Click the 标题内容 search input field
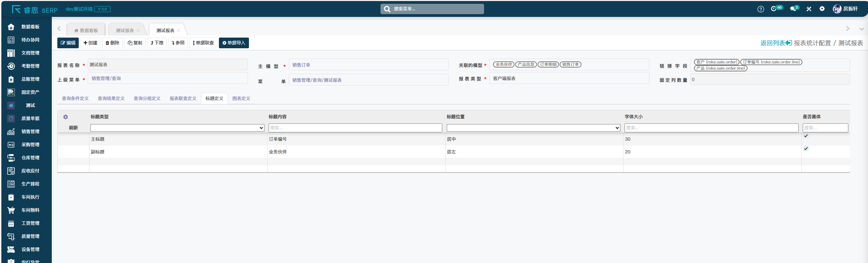Screen dimensions: 868x263 (x=355, y=128)
